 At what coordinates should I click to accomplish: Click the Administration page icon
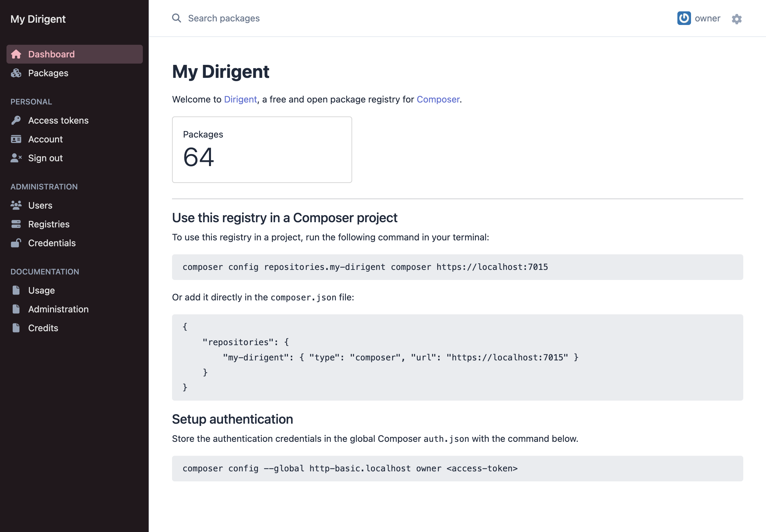16,309
